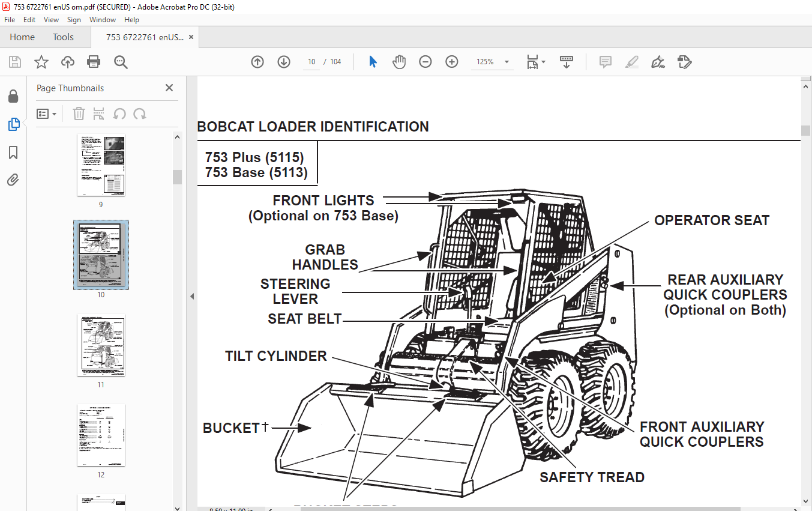This screenshot has width=812, height=511.
Task: Click the insert page break icon
Action: click(x=99, y=113)
